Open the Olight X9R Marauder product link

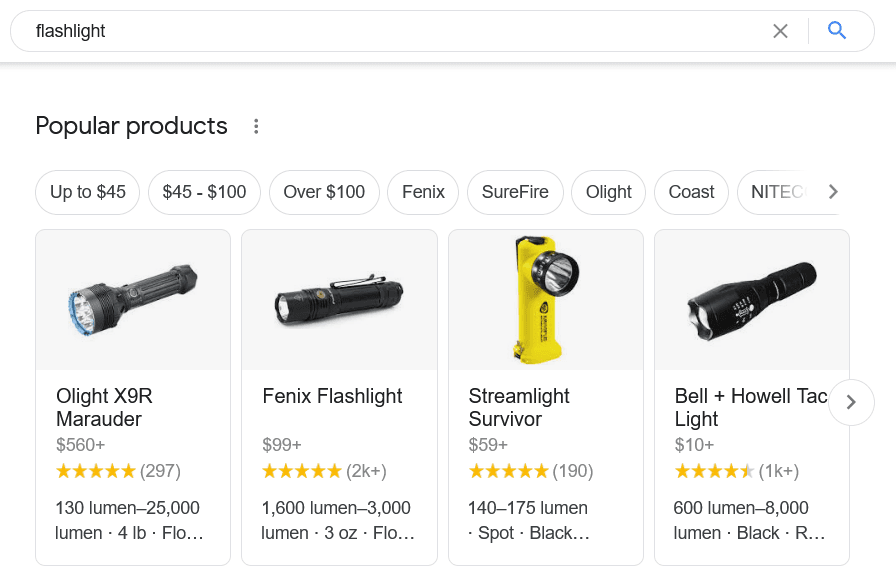point(106,407)
